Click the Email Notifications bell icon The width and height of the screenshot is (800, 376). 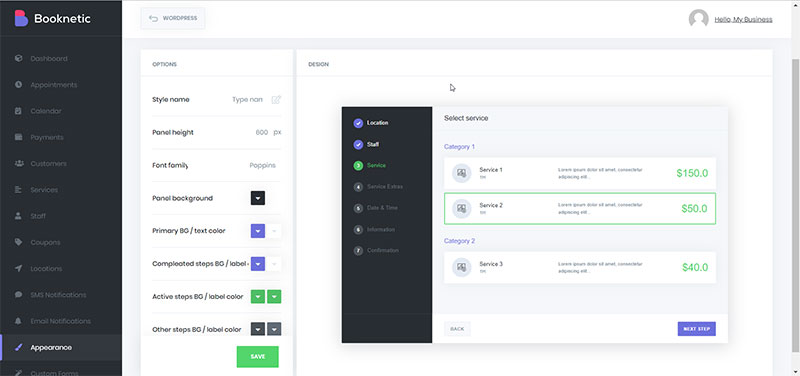pyautogui.click(x=19, y=321)
